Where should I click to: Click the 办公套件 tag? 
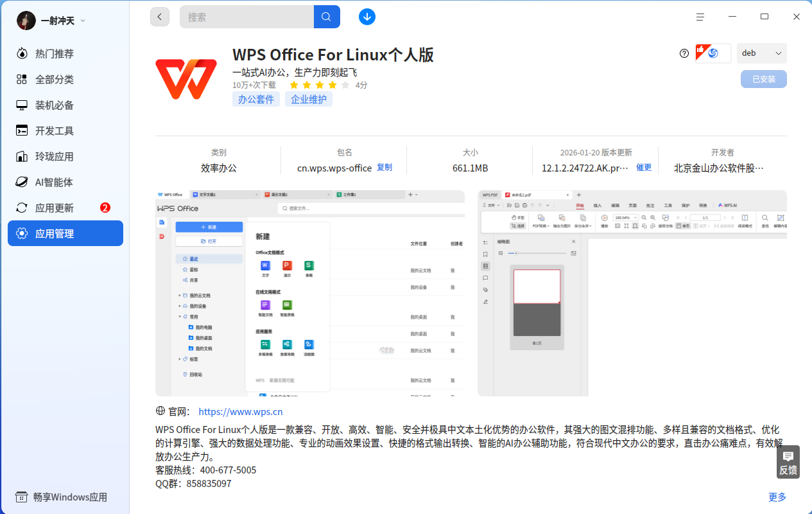click(256, 99)
